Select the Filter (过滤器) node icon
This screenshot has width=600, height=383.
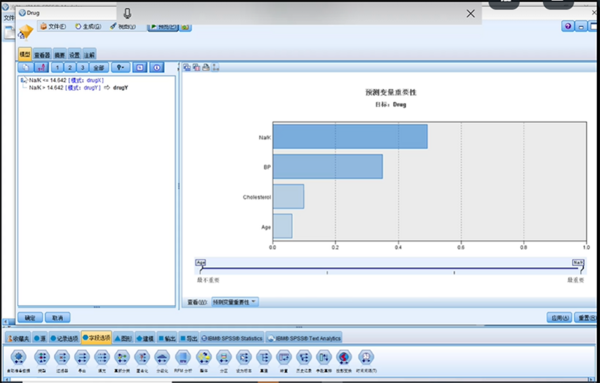pyautogui.click(x=62, y=357)
